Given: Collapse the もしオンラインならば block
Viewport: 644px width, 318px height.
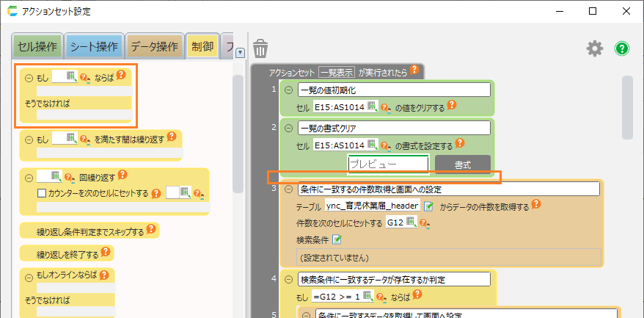Looking at the screenshot, I should [29, 276].
